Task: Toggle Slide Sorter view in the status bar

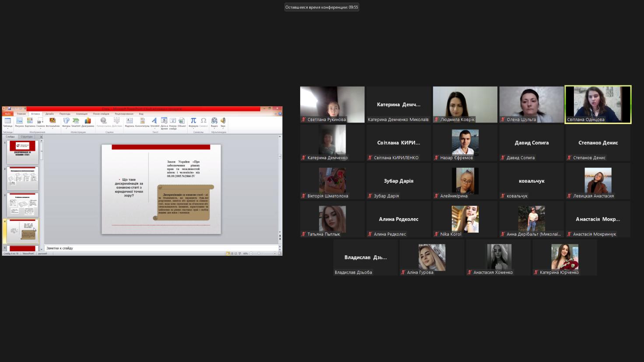Action: click(232, 254)
